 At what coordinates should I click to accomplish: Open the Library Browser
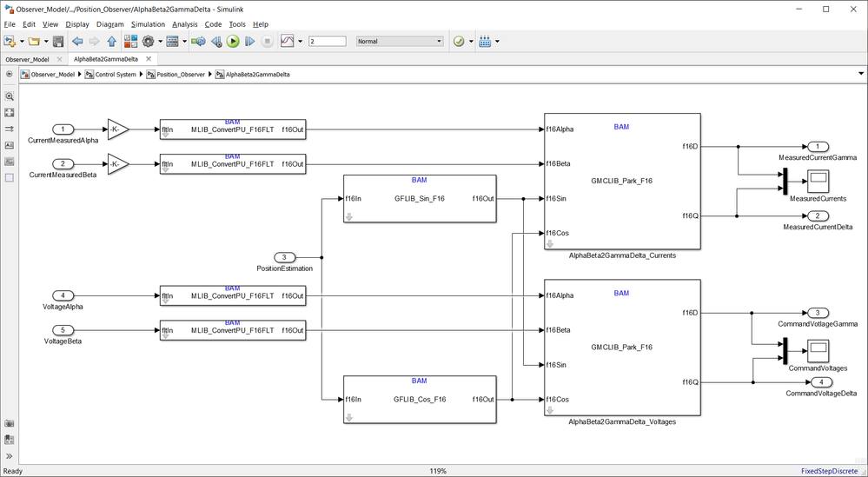click(x=130, y=41)
